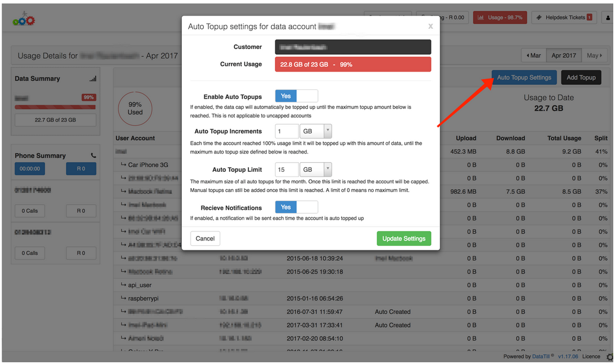This screenshot has width=615, height=364.
Task: Click the signal bars icon in Data Summary
Action: tap(93, 79)
